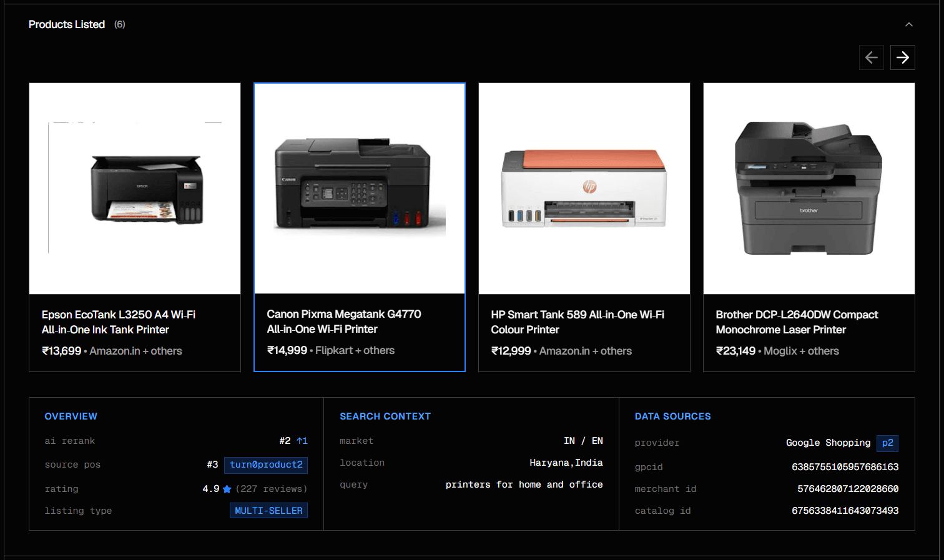Select HP Smart Tank 589 product title
The height and width of the screenshot is (560, 944).
click(578, 322)
